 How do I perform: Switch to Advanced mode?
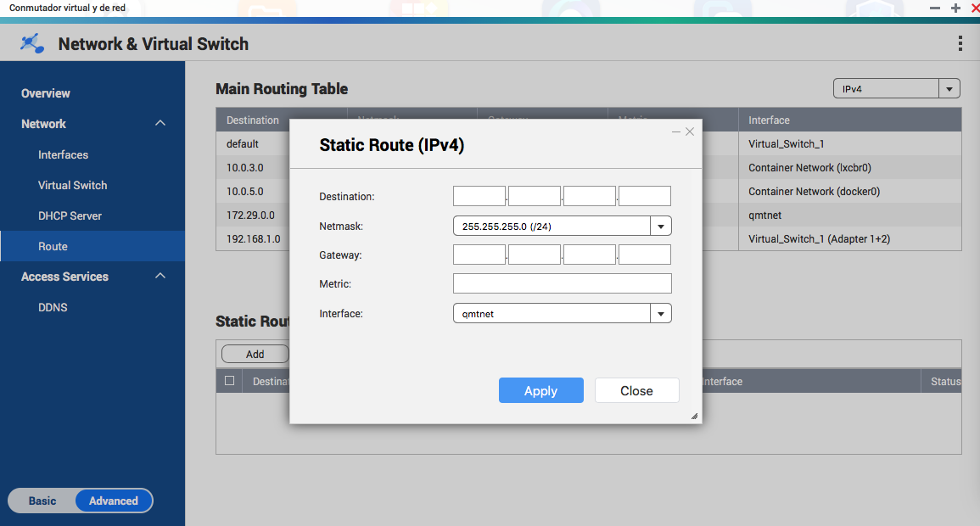click(113, 501)
